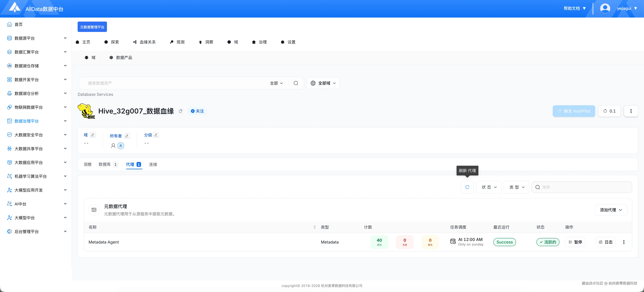The image size is (644, 292).
Task: Open the 全部 search scope dropdown
Action: pyautogui.click(x=276, y=83)
